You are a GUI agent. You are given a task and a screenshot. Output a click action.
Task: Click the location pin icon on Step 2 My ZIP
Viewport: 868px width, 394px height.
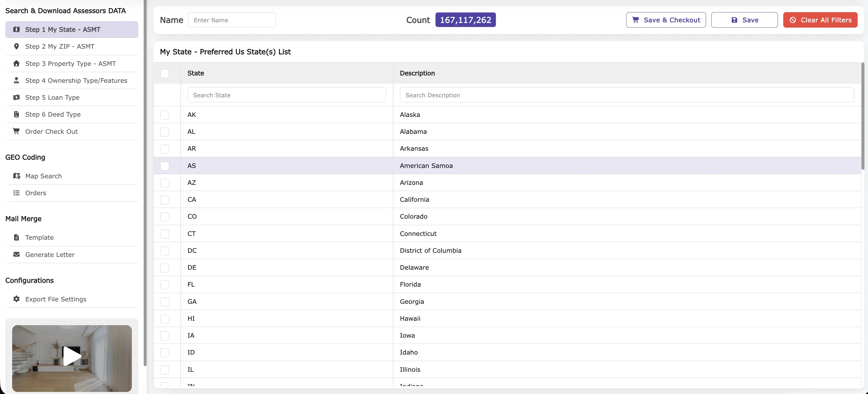(x=17, y=46)
